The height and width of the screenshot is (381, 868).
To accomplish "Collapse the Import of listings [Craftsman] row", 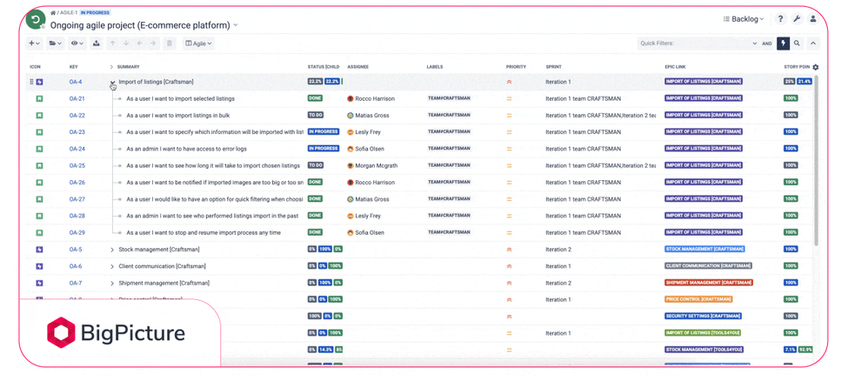I will coord(112,82).
